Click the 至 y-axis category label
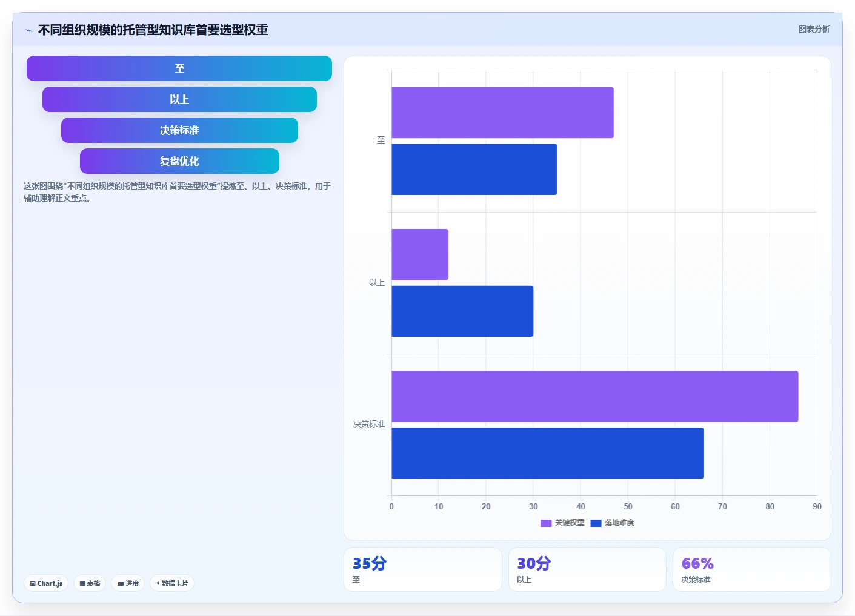Image resolution: width=855 pixels, height=616 pixels. point(381,141)
